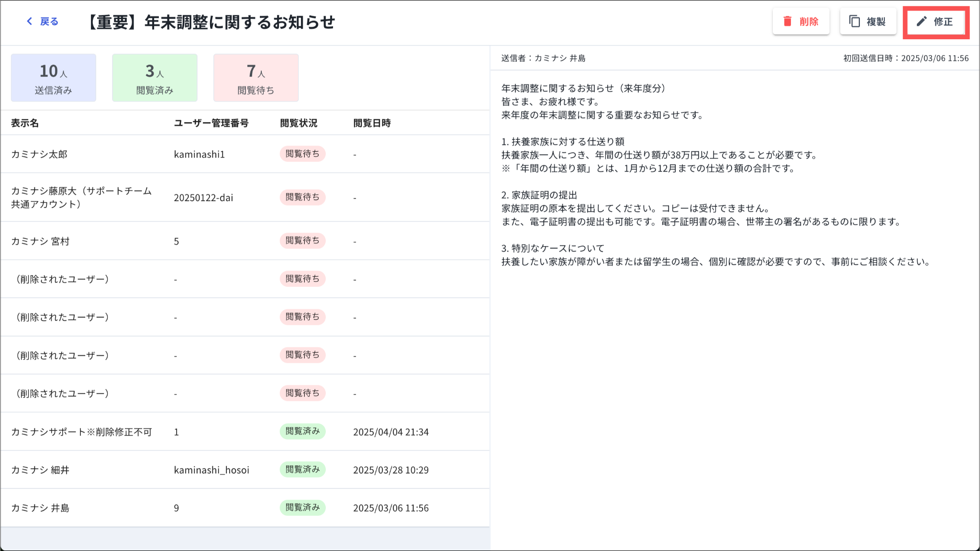The width and height of the screenshot is (980, 551).
Task: Click 閲覧待ち badge for カミナシ 宮村
Action: pyautogui.click(x=302, y=240)
